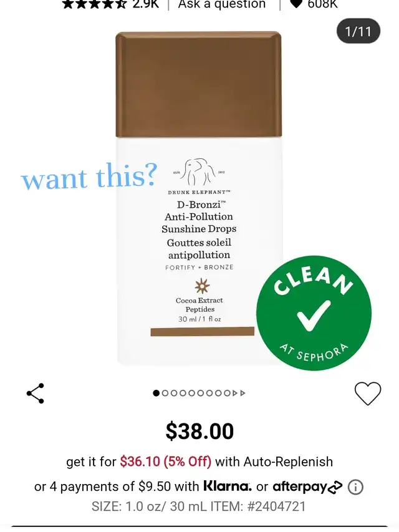Select the last triangle video indicator in carousel
This screenshot has width=399, height=532.
[x=243, y=394]
